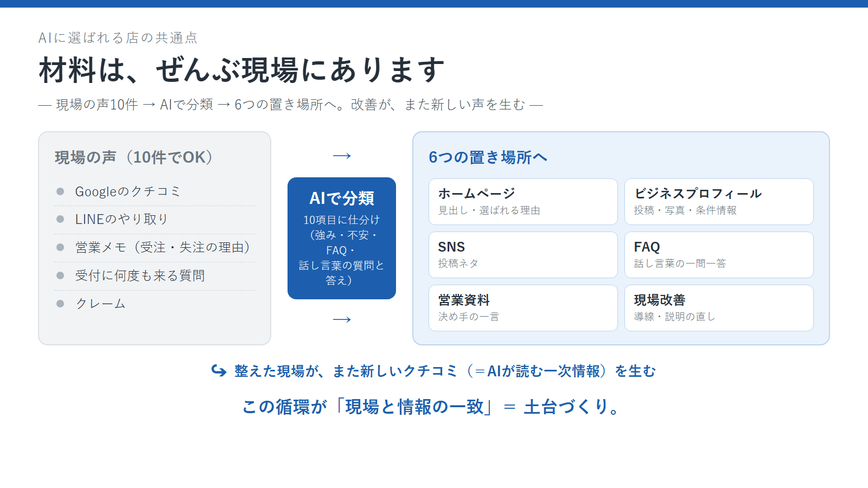Click the closing line 'この循環が…土台づくり。'
This screenshot has width=868, height=488.
click(x=432, y=407)
